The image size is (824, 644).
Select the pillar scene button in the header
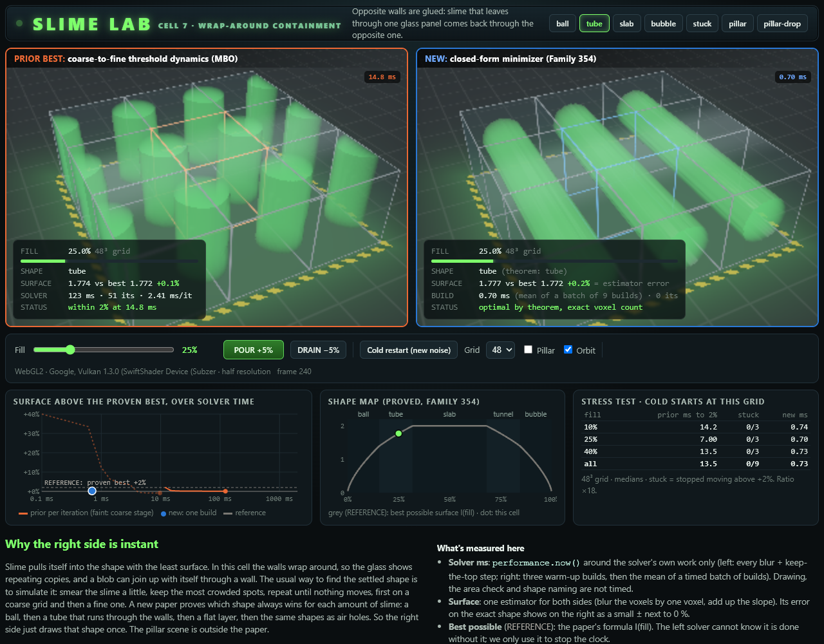[738, 24]
